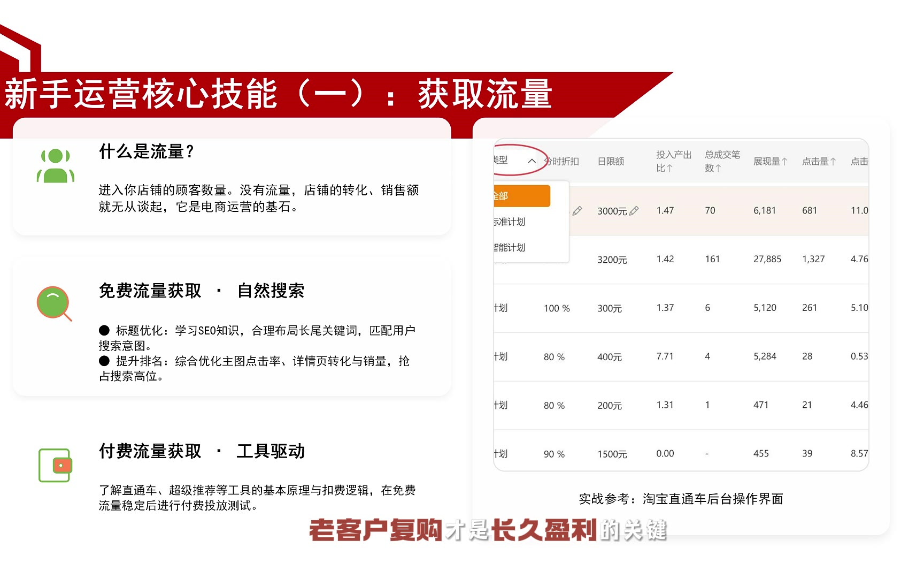Click the 400元 daily limit value
The width and height of the screenshot is (924, 578).
click(610, 357)
